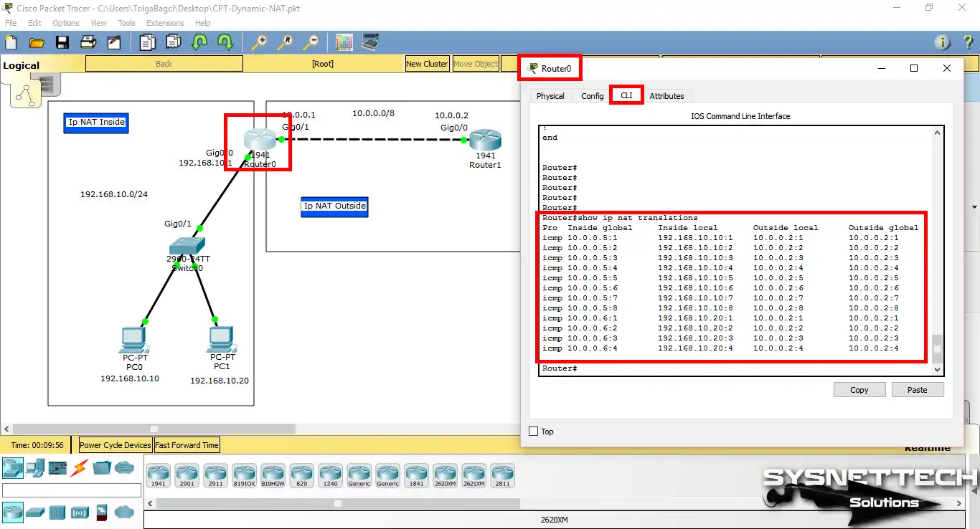This screenshot has height=529, width=980.
Task: Select the Connections lightning bolt category
Action: click(x=79, y=470)
